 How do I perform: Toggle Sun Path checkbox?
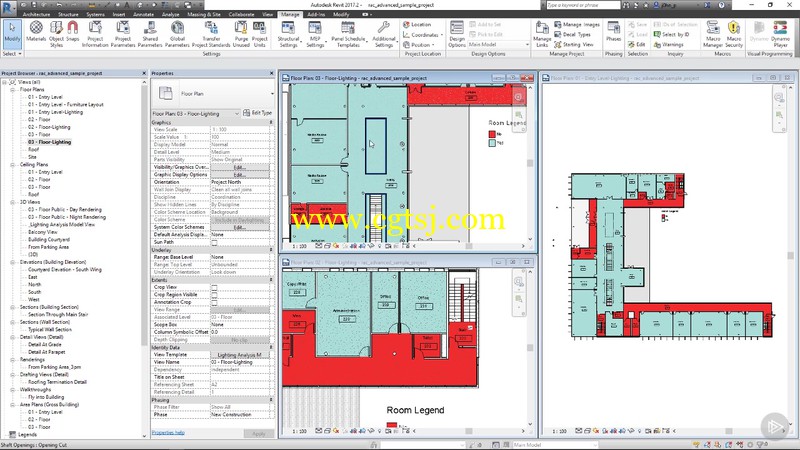point(214,242)
